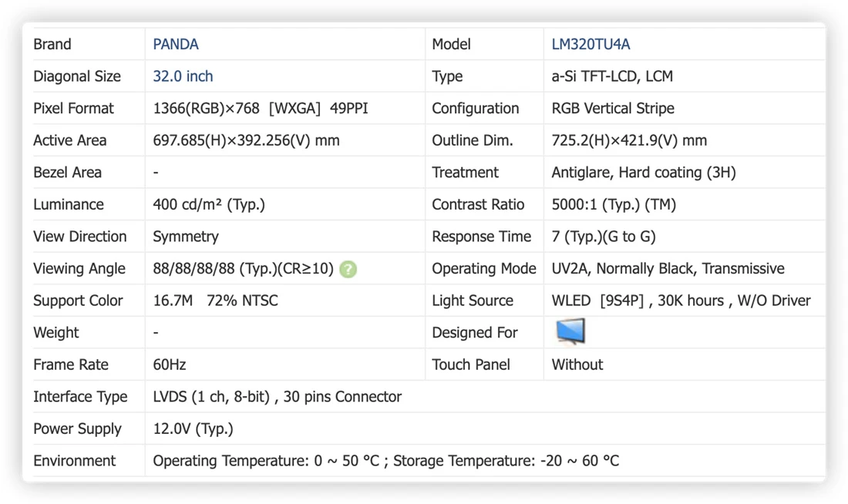Click the Pixel Format label
The width and height of the screenshot is (848, 504).
click(x=73, y=108)
